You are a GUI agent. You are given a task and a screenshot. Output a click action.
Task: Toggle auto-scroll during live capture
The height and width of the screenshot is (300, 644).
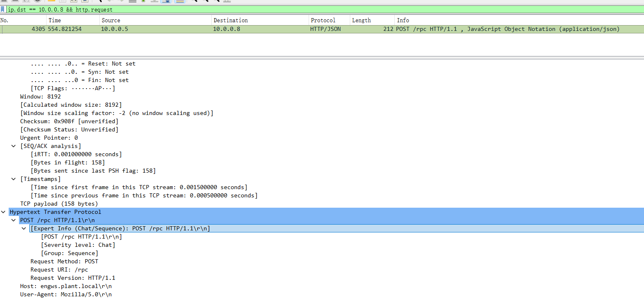pyautogui.click(x=166, y=1)
